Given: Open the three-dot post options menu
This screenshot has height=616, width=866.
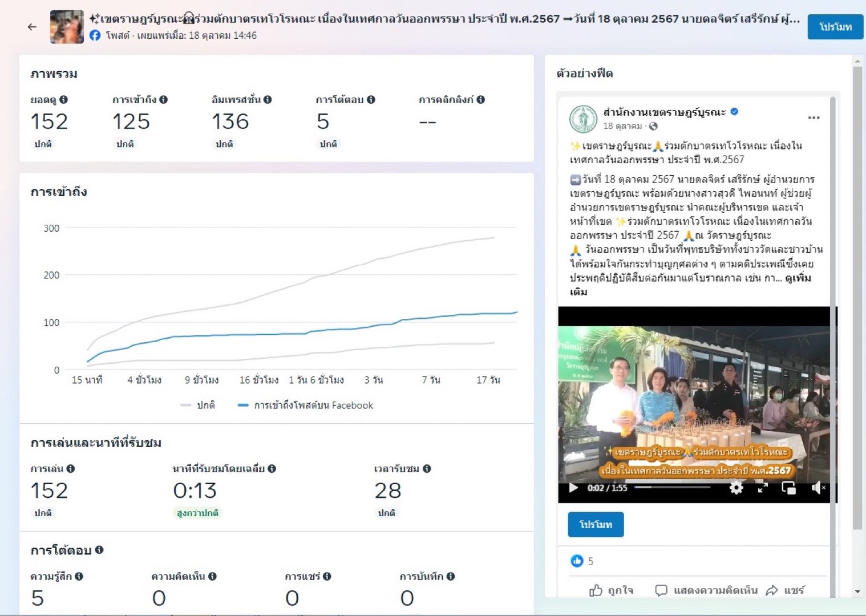Looking at the screenshot, I should (814, 118).
